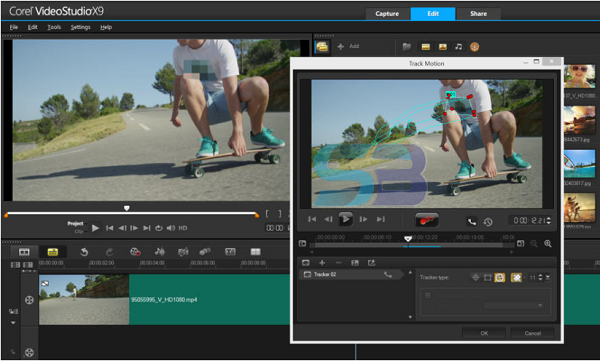The height and width of the screenshot is (361, 600).
Task: Click the Mark-out bracket button
Action: tap(280, 214)
